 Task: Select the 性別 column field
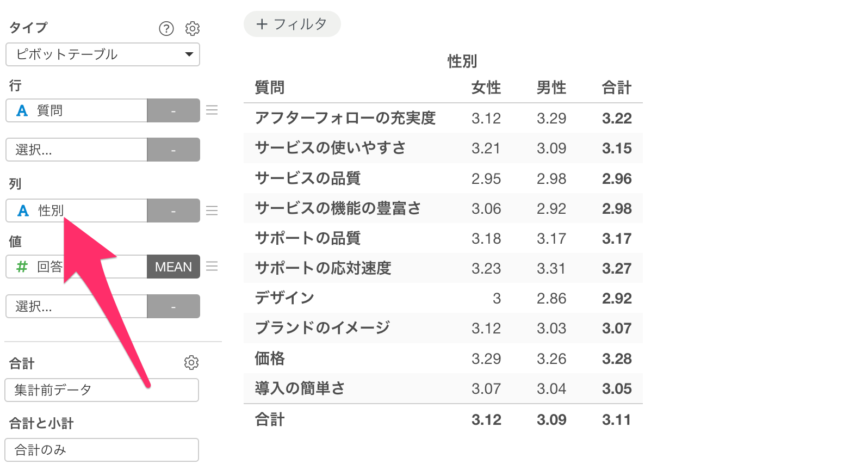[77, 211]
